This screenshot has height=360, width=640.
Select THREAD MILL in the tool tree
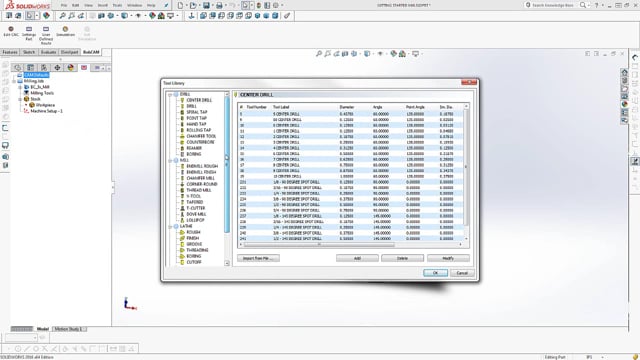[x=199, y=190]
